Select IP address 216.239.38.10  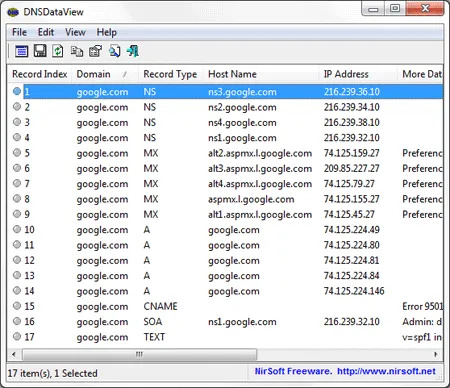(x=352, y=122)
